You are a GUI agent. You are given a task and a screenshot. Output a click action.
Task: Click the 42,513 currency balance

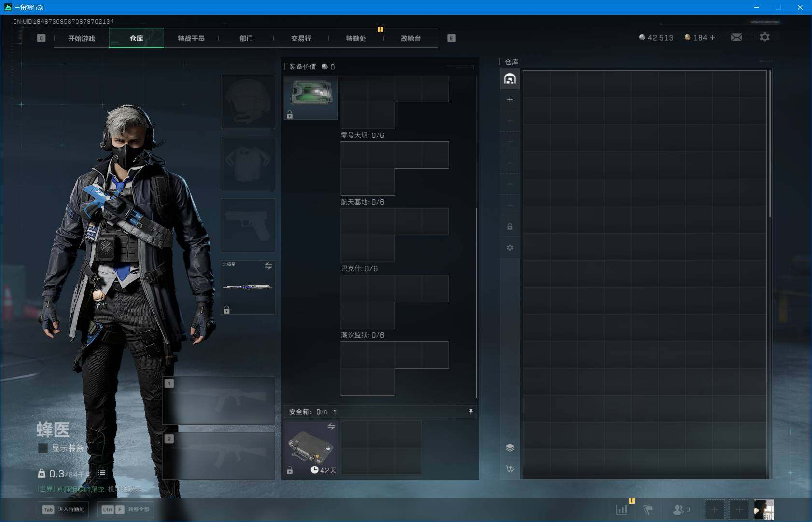(x=660, y=37)
